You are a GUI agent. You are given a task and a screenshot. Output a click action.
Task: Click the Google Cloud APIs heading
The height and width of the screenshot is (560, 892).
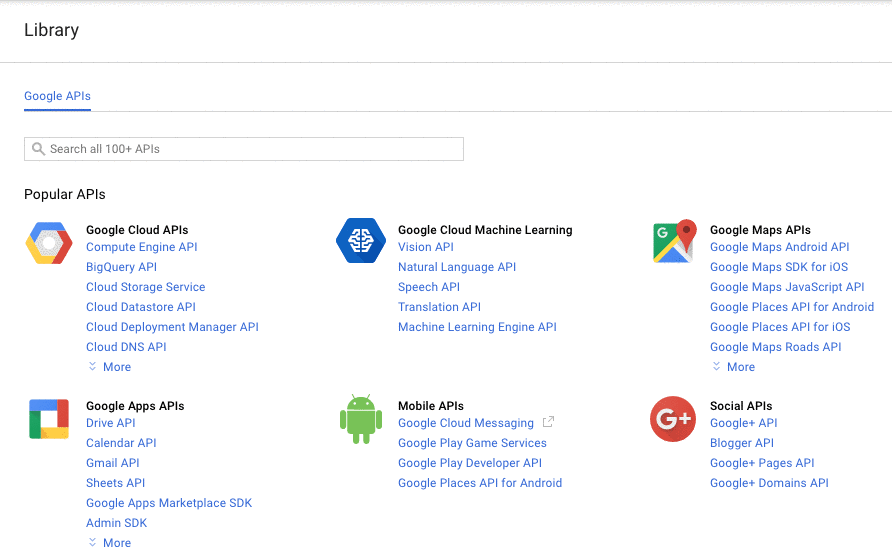[x=137, y=230]
